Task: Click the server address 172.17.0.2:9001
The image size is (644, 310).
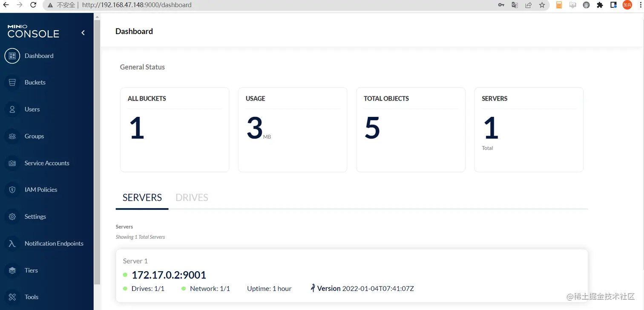Action: coord(169,275)
